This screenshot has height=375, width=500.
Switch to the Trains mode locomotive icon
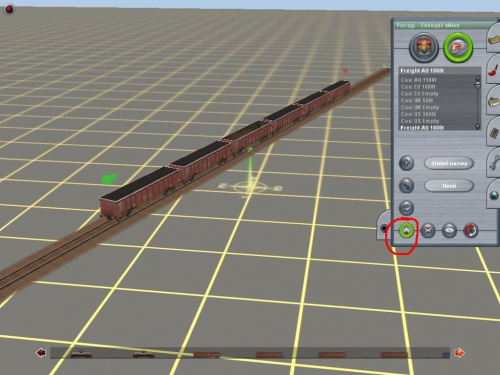click(x=424, y=47)
